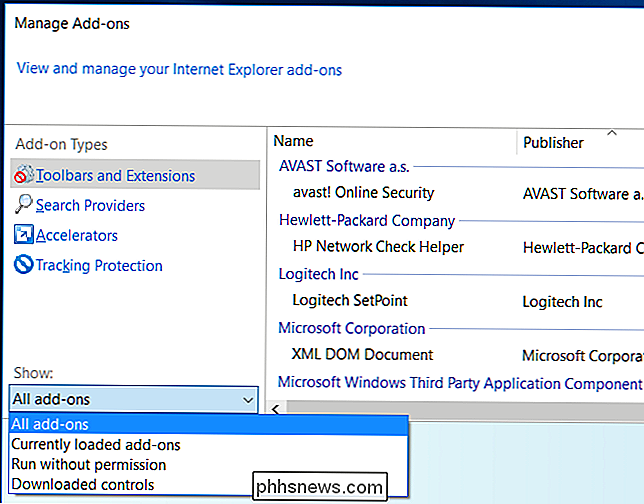Click 'Microsoft Windows Third Party Application Component' group
The height and width of the screenshot is (504, 644).
460,383
